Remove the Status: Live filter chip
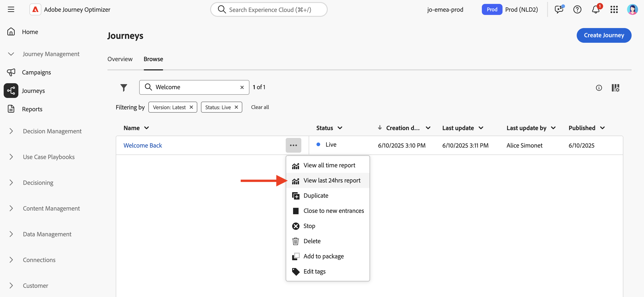Viewport: 644px width, 297px height. (x=236, y=107)
